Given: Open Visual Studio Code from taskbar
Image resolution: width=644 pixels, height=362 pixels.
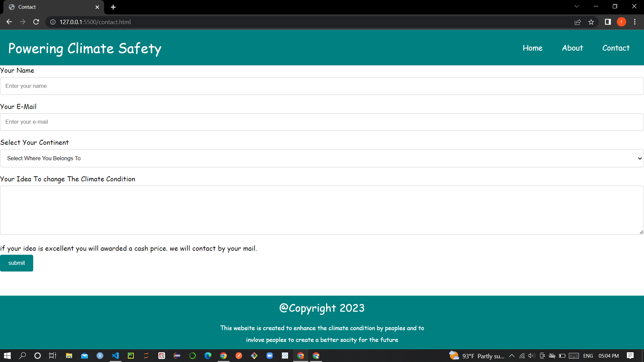Looking at the screenshot, I should (115, 356).
